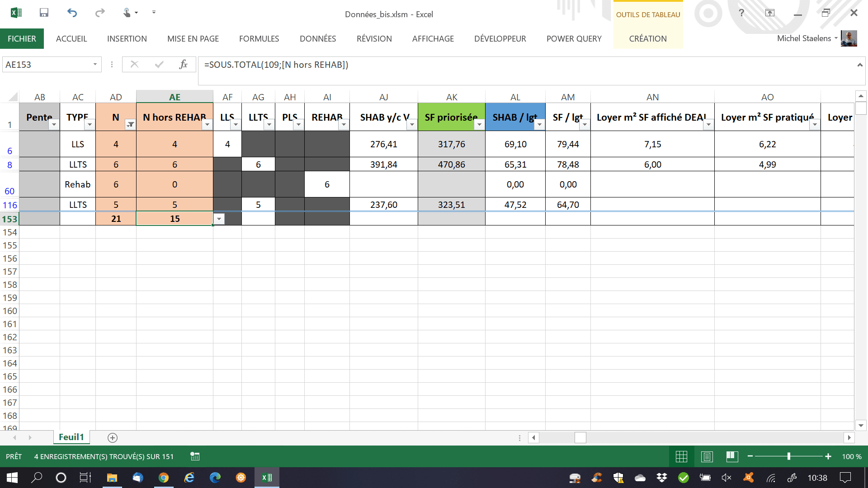Open the DONNÉES ribbon tab
868x488 pixels.
(318, 39)
